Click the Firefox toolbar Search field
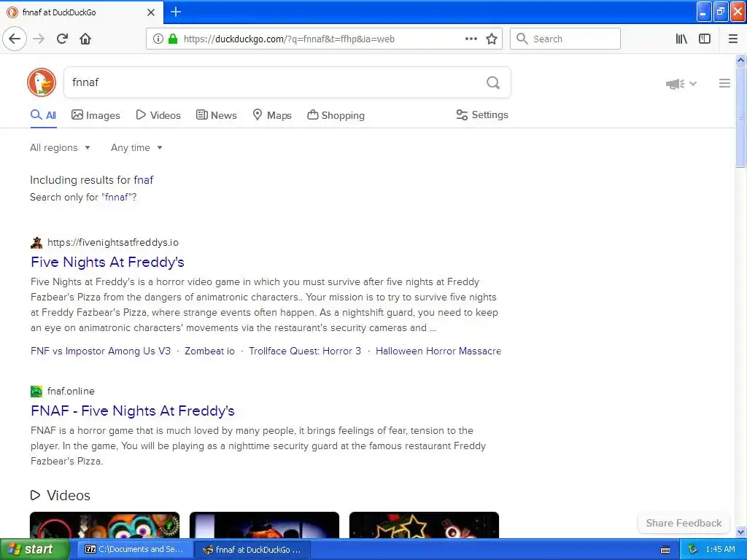The image size is (747, 560). coord(565,39)
